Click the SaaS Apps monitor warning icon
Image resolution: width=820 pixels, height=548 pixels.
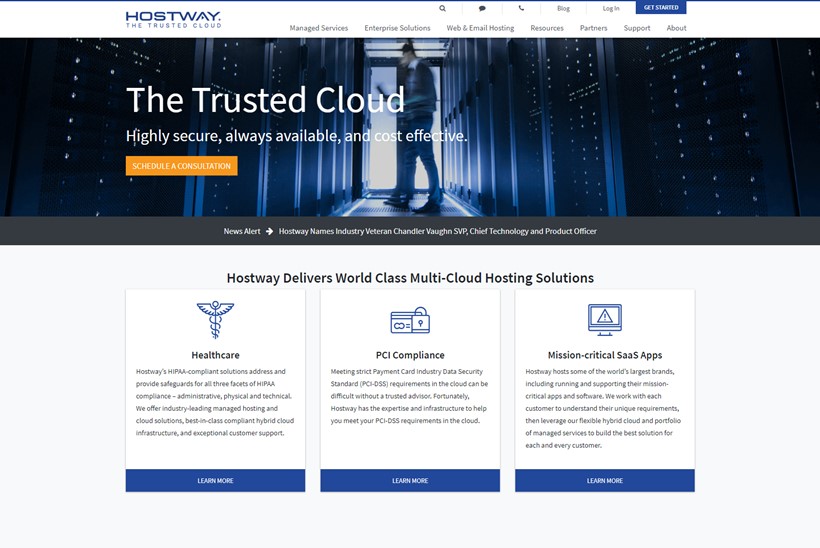click(605, 319)
